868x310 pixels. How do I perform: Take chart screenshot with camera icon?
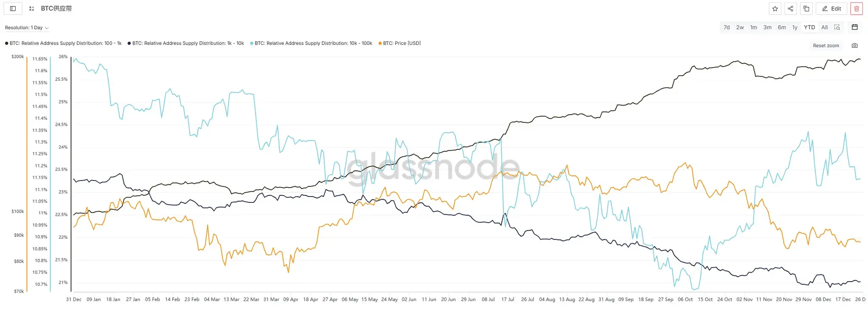pos(854,45)
